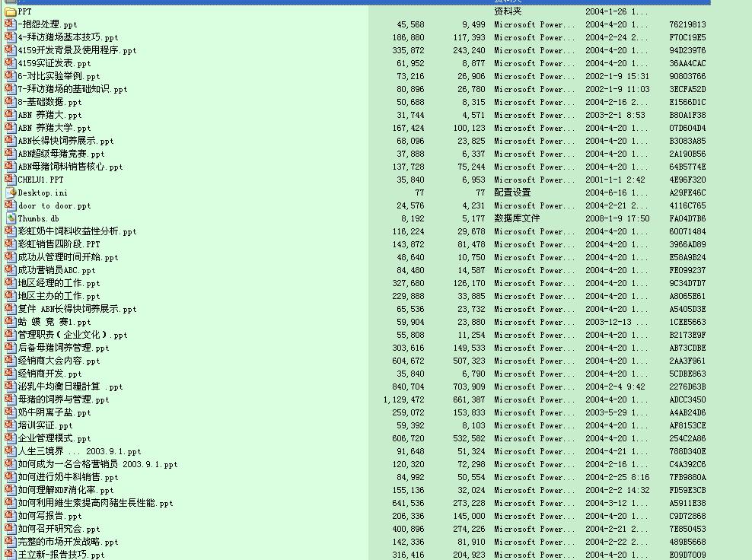The image size is (752, 560).
Task: Click the Thumbs.db database file icon
Action: [11, 218]
